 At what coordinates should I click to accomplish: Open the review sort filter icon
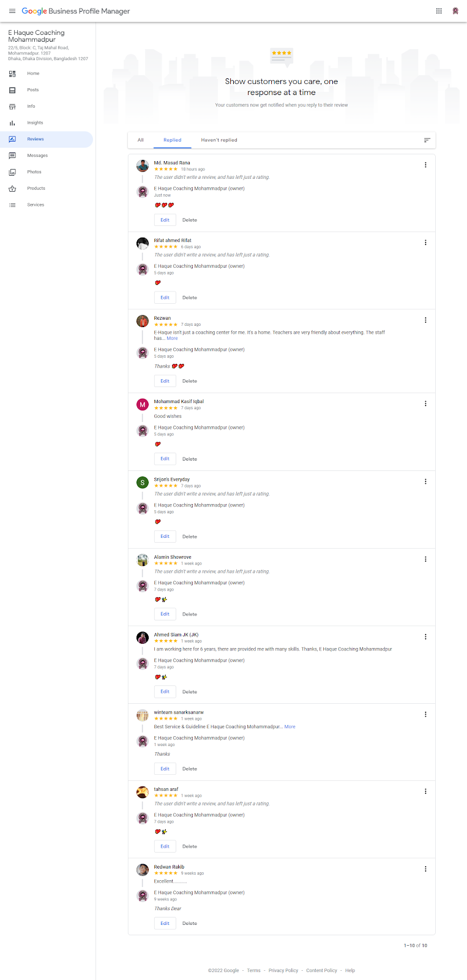427,140
